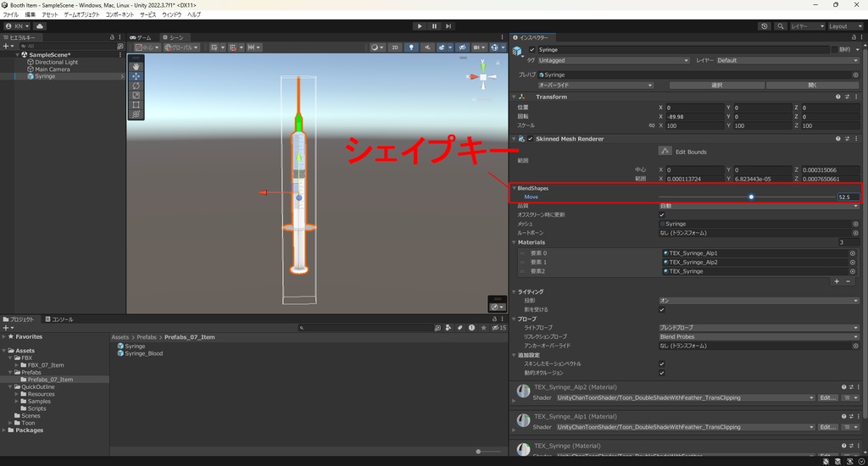The image size is (868, 466).
Task: Click object picker for TEX_Syringe_Alp1 element
Action: 853,253
